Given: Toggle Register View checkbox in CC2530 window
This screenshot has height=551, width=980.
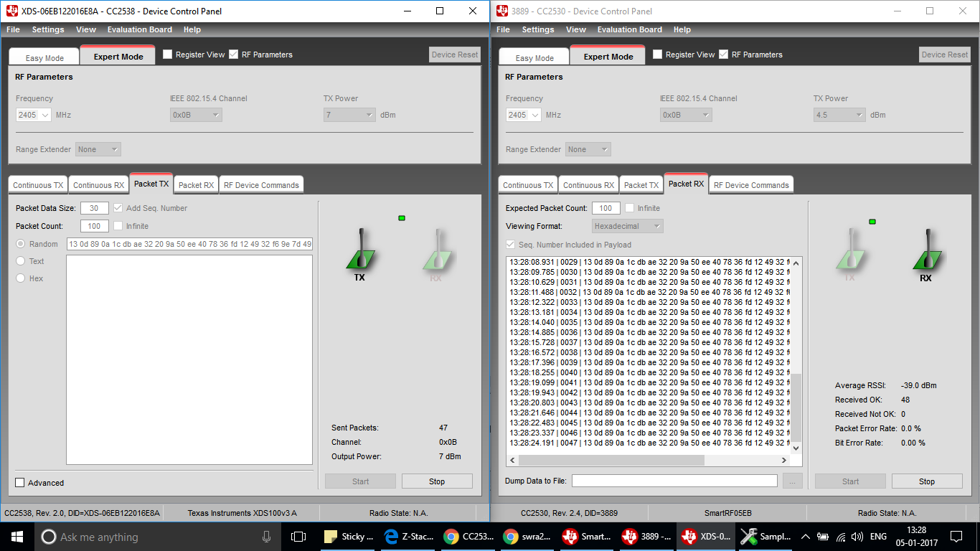Looking at the screenshot, I should pyautogui.click(x=658, y=55).
